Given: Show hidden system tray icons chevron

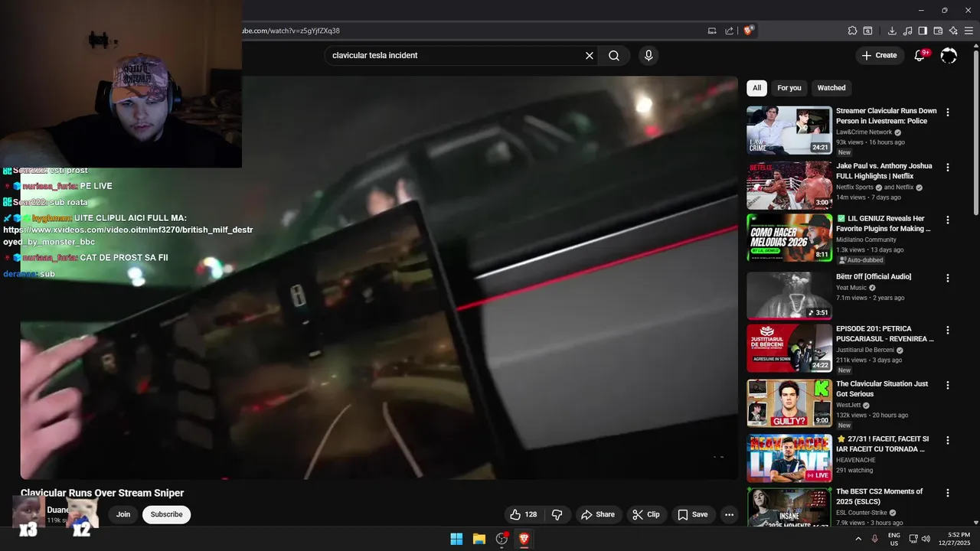Looking at the screenshot, I should click(858, 539).
